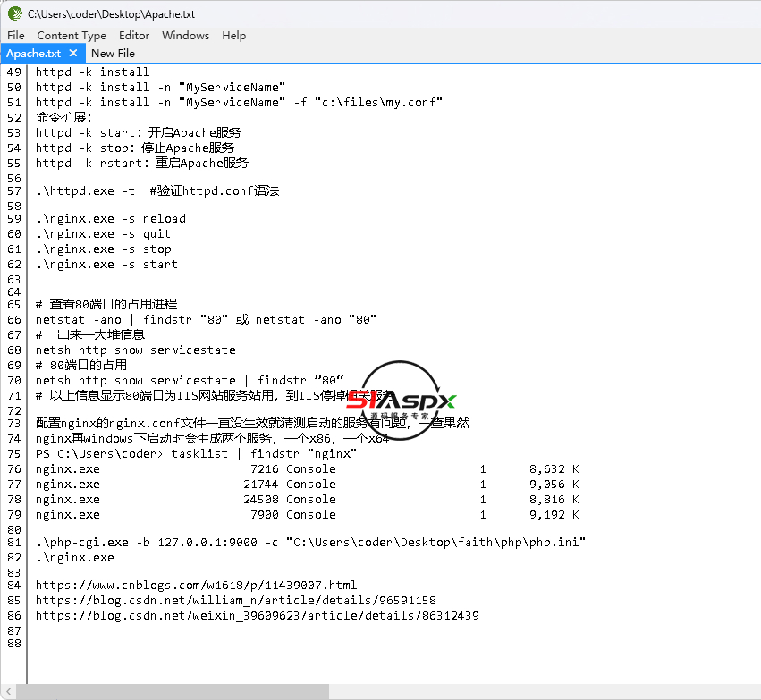Open the Editor menu
This screenshot has width=761, height=700.
tap(134, 36)
